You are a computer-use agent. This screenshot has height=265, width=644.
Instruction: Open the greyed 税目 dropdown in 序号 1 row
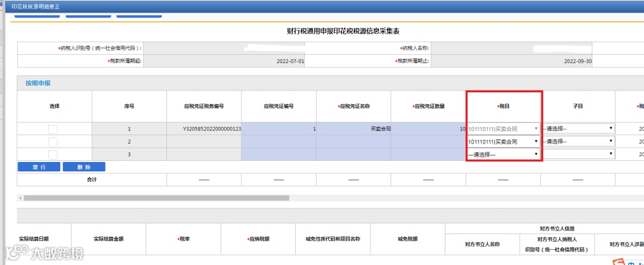pos(503,129)
